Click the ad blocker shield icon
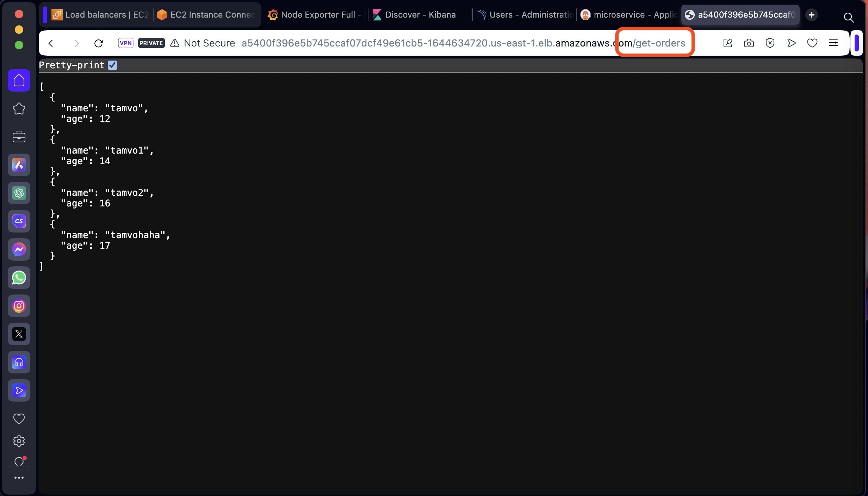This screenshot has width=868, height=496. tap(770, 43)
